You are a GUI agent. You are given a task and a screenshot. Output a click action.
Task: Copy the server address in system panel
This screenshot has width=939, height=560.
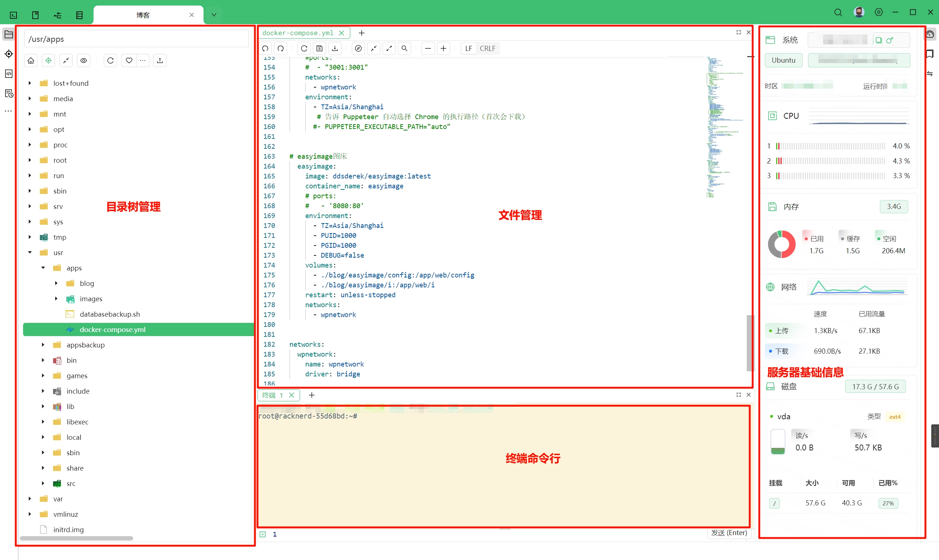[x=878, y=40]
